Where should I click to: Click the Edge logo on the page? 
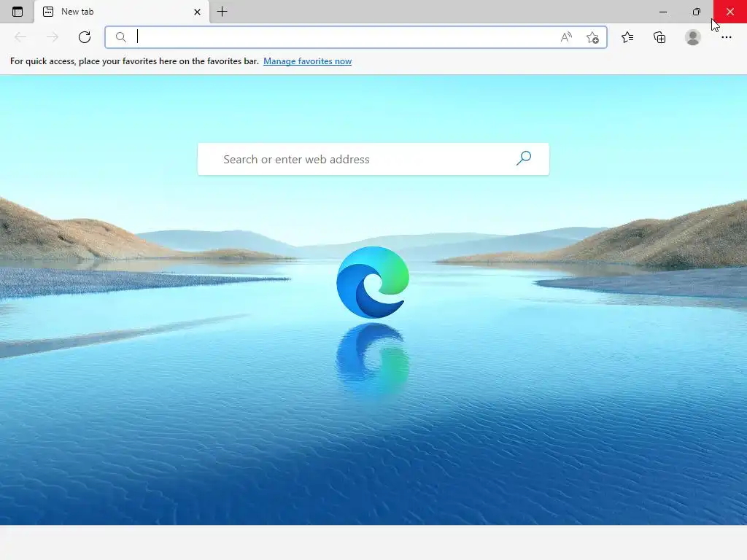(373, 282)
